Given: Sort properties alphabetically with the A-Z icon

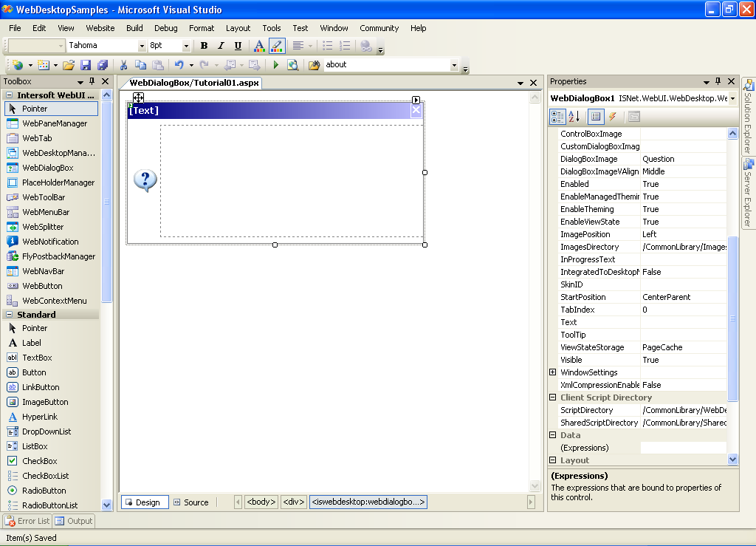Looking at the screenshot, I should click(x=575, y=117).
